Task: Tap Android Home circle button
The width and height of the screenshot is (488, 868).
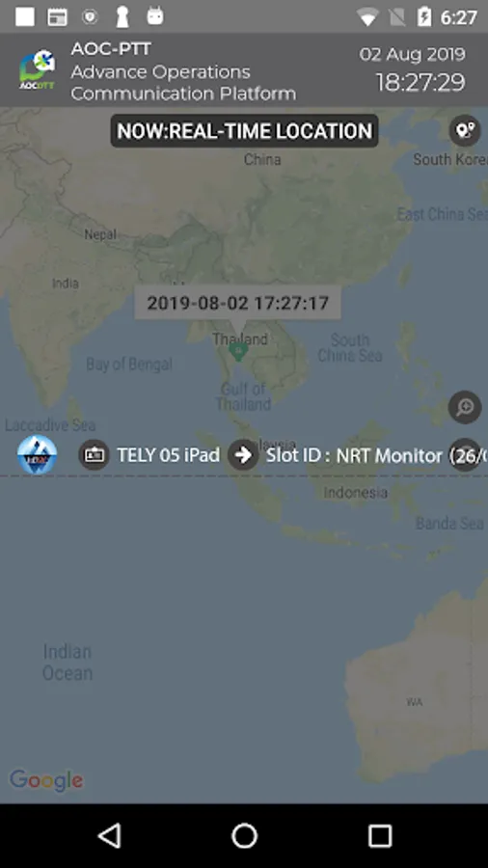Action: [x=244, y=835]
